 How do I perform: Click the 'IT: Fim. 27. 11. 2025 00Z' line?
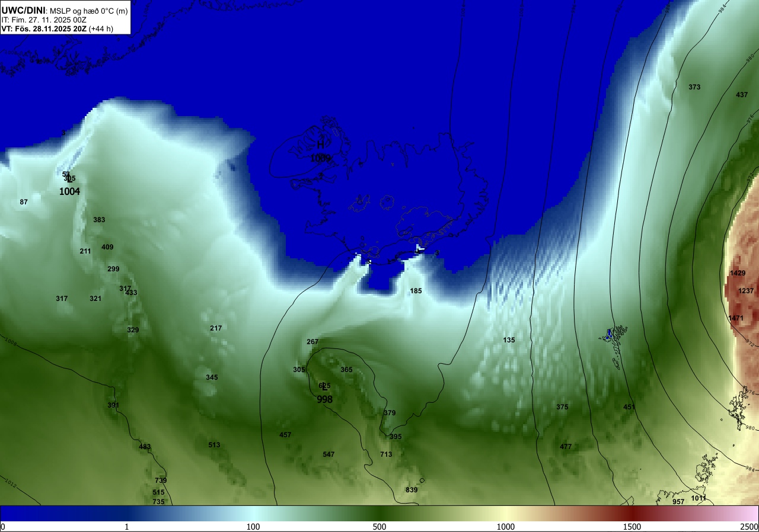(x=44, y=20)
